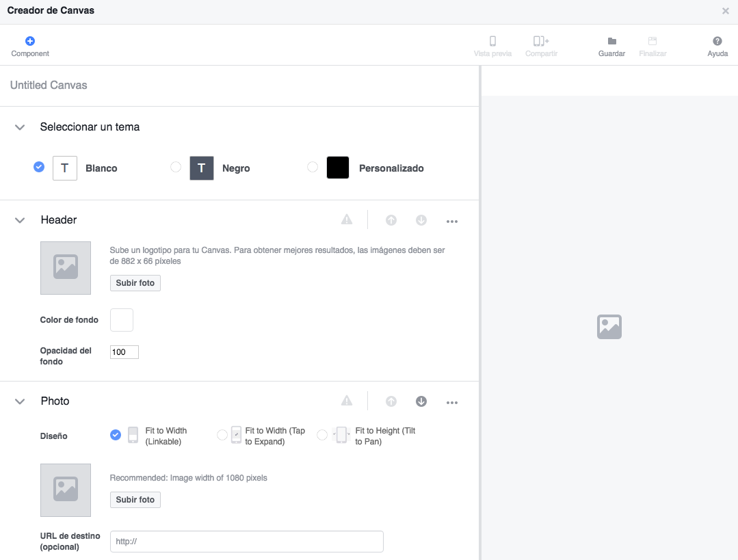Click the Guardar save icon
Image resolution: width=738 pixels, height=560 pixels.
click(x=611, y=41)
